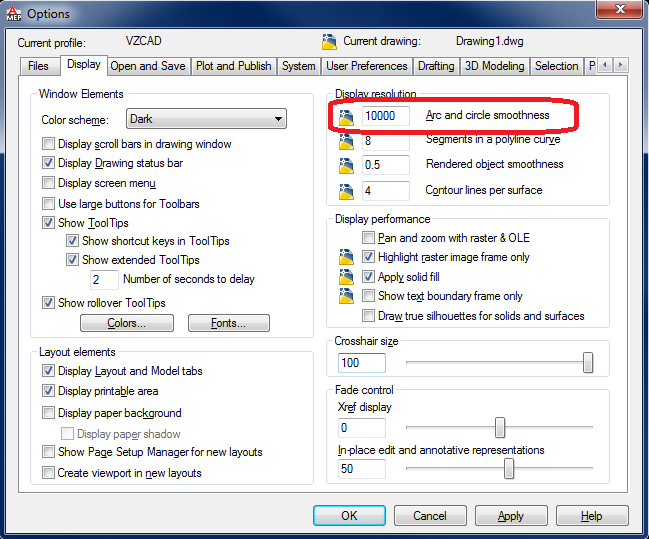Switch to the Selection tab
The height and width of the screenshot is (539, 649).
tap(556, 66)
